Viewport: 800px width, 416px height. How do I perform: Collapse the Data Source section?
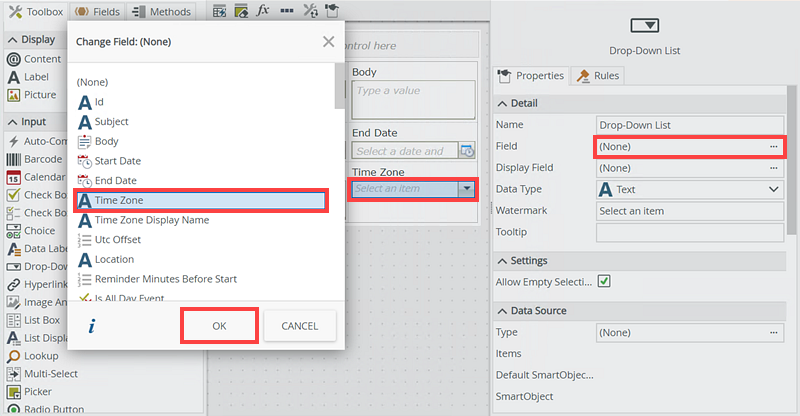(x=503, y=311)
